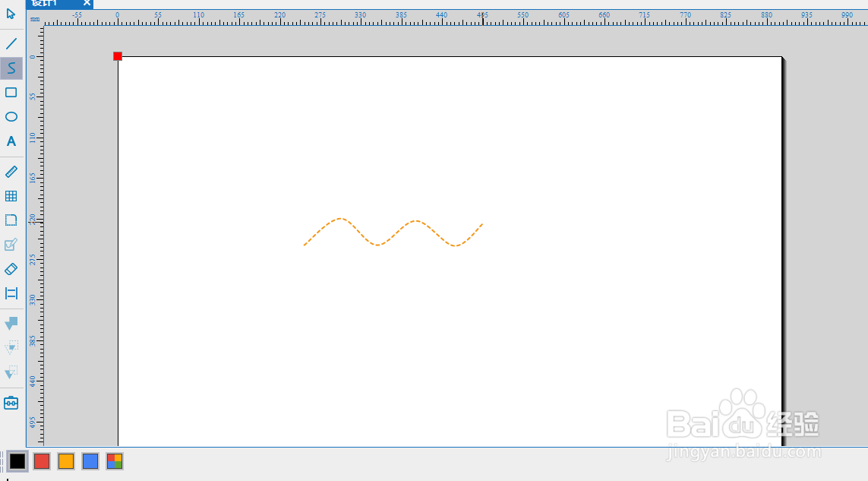Choose the black color swatch

click(x=17, y=461)
